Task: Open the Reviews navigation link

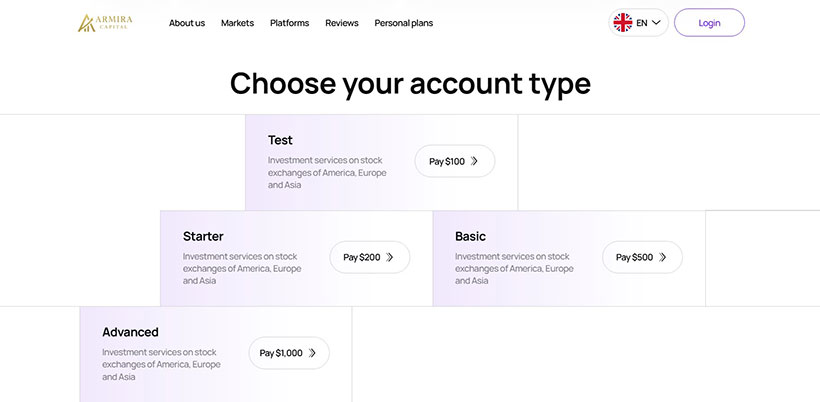Action: click(x=341, y=23)
